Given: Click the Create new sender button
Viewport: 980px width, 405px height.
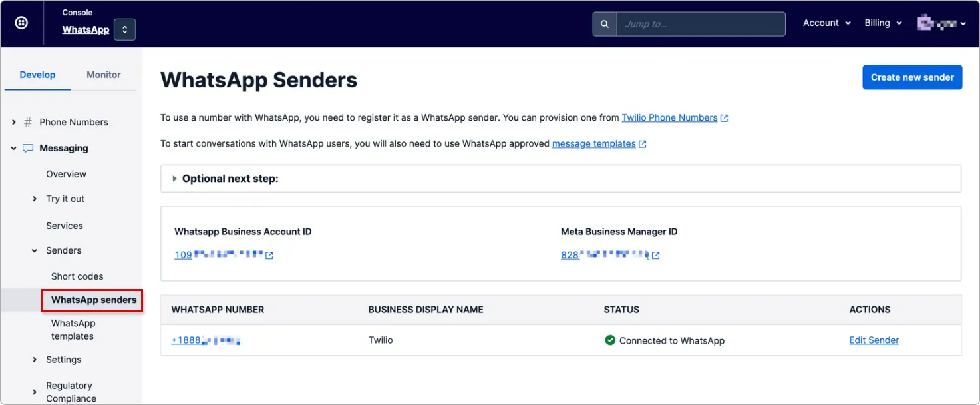Looking at the screenshot, I should coord(912,77).
